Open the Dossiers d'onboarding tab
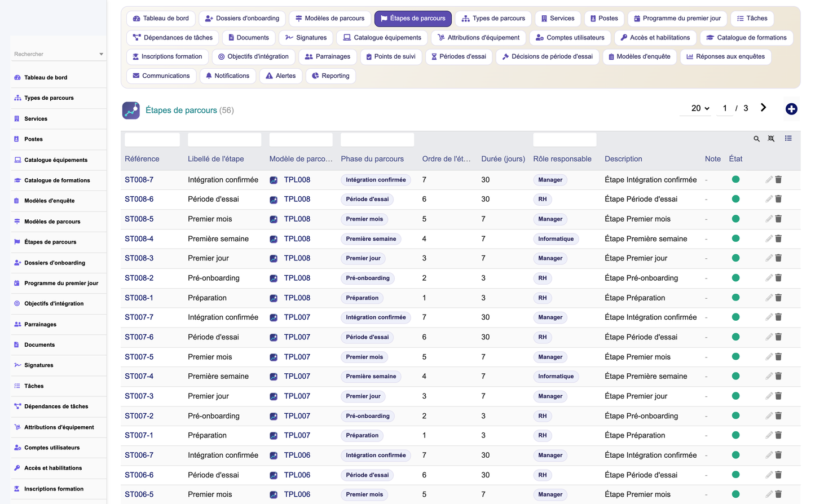This screenshot has width=815, height=504. (242, 19)
